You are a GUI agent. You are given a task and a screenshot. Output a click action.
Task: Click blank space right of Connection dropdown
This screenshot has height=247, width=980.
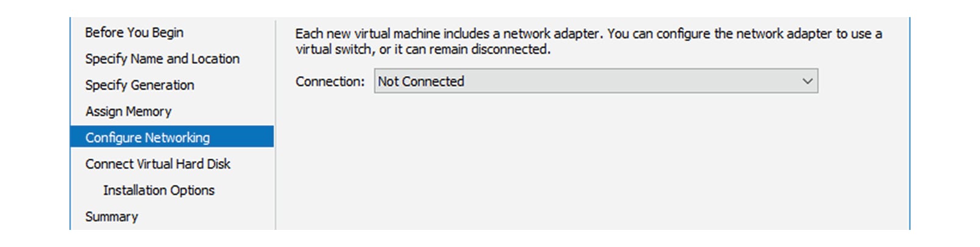tap(862, 81)
